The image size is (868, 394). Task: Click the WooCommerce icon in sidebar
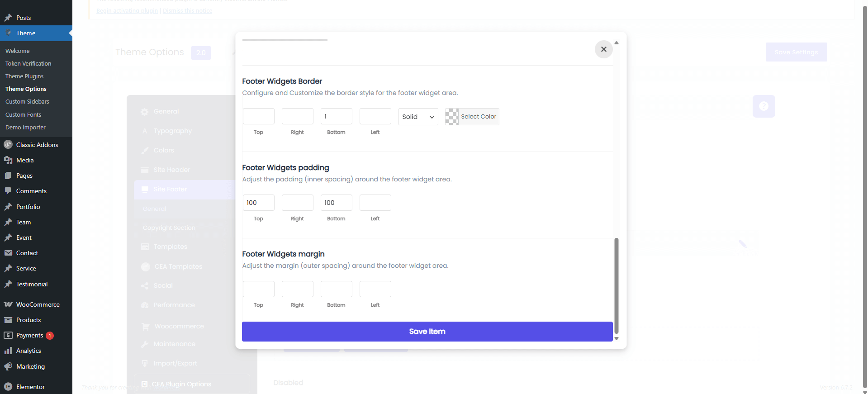pos(8,304)
